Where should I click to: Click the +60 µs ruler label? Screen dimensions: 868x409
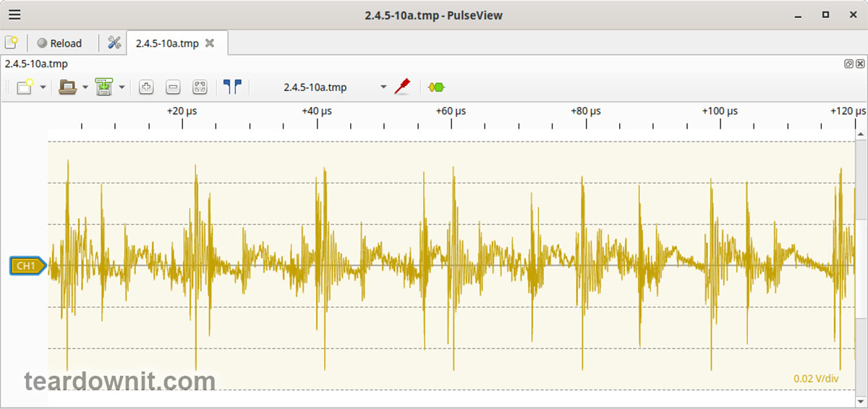coord(451,111)
